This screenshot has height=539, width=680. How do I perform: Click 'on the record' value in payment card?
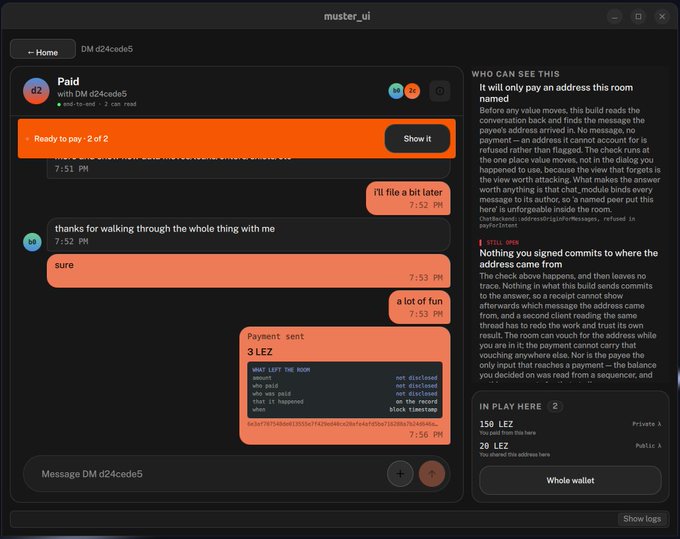[416, 402]
